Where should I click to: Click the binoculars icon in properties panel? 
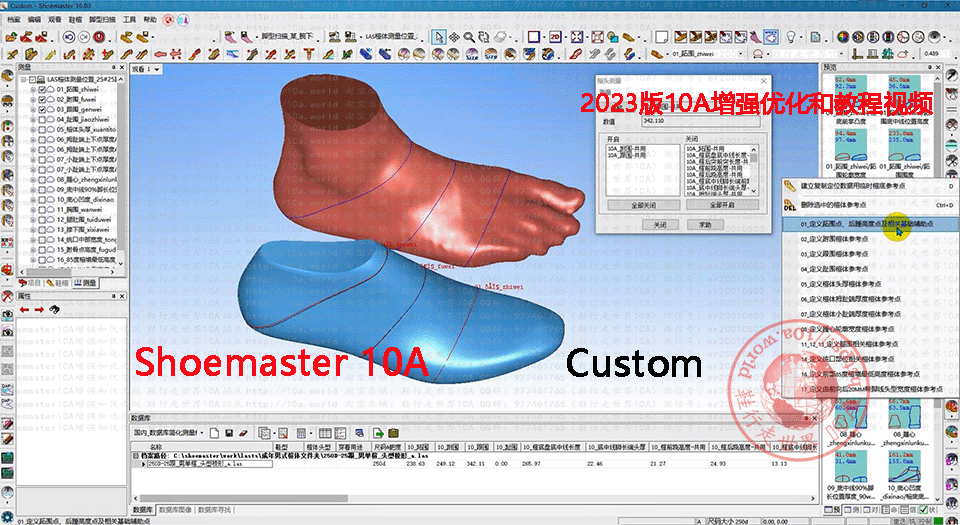click(54, 308)
